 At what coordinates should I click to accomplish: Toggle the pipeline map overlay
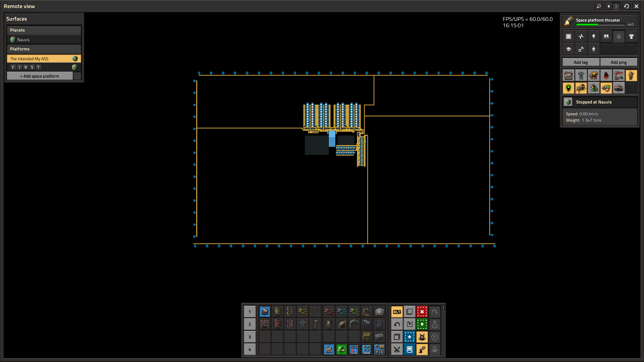click(x=619, y=88)
